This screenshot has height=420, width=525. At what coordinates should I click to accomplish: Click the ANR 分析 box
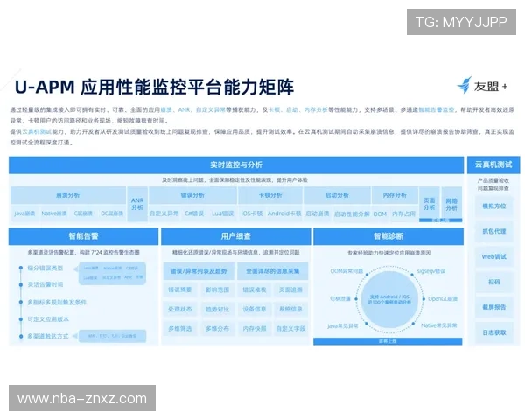click(137, 204)
